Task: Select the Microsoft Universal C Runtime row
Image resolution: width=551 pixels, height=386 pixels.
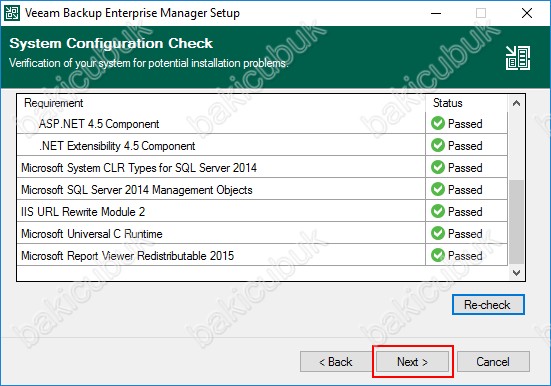Action: click(262, 233)
